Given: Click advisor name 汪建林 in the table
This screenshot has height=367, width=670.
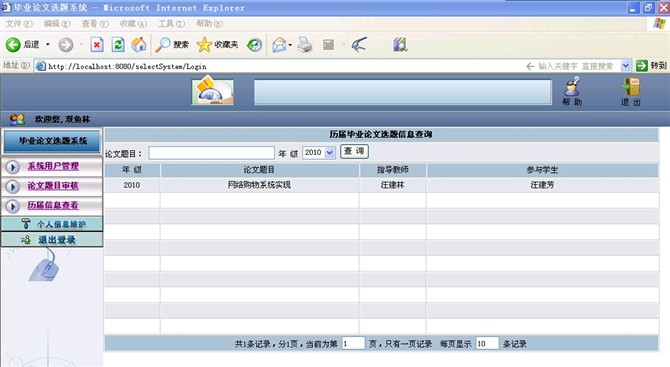Looking at the screenshot, I should tap(392, 185).
